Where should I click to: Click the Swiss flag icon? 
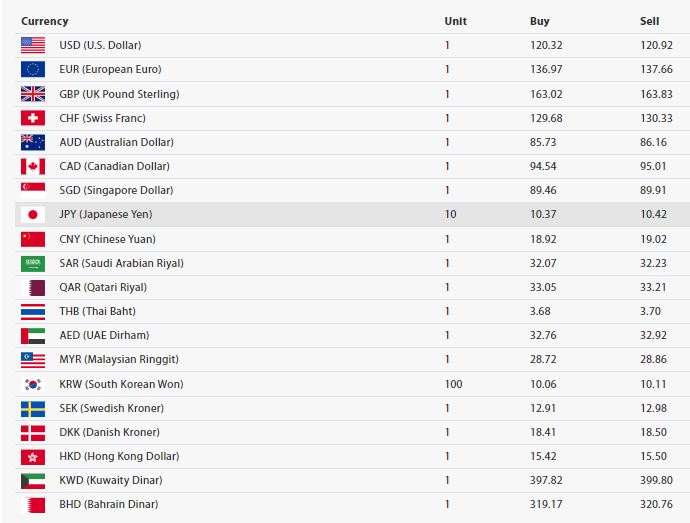33,118
